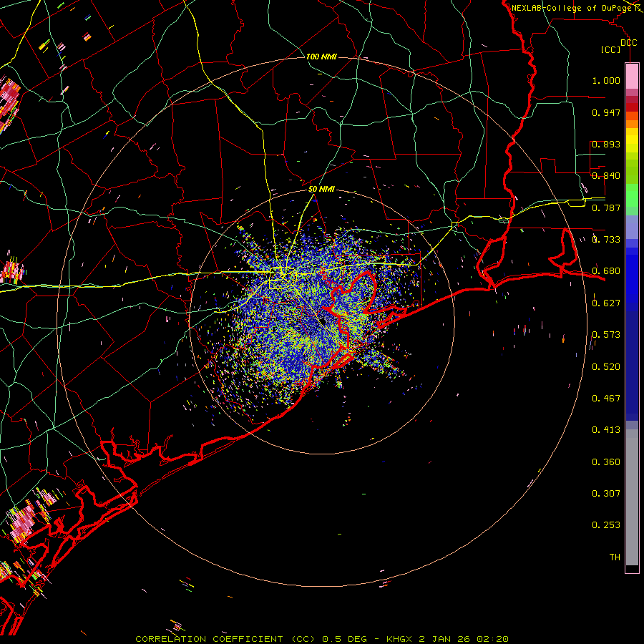
Task: Click the 0.627 scale value
Action: pos(606,303)
